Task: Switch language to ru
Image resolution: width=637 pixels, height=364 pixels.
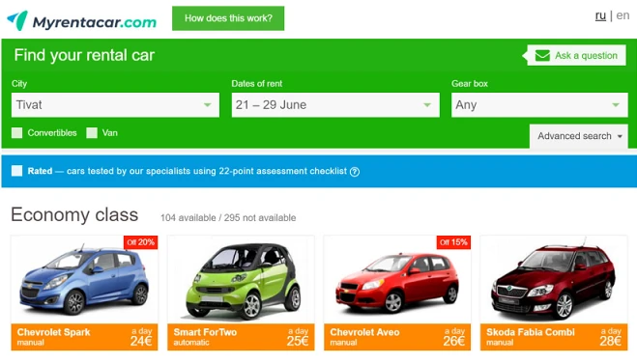Action: [x=600, y=15]
